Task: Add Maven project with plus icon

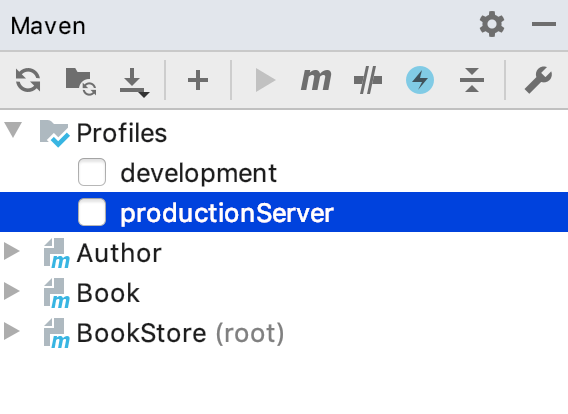Action: (198, 80)
